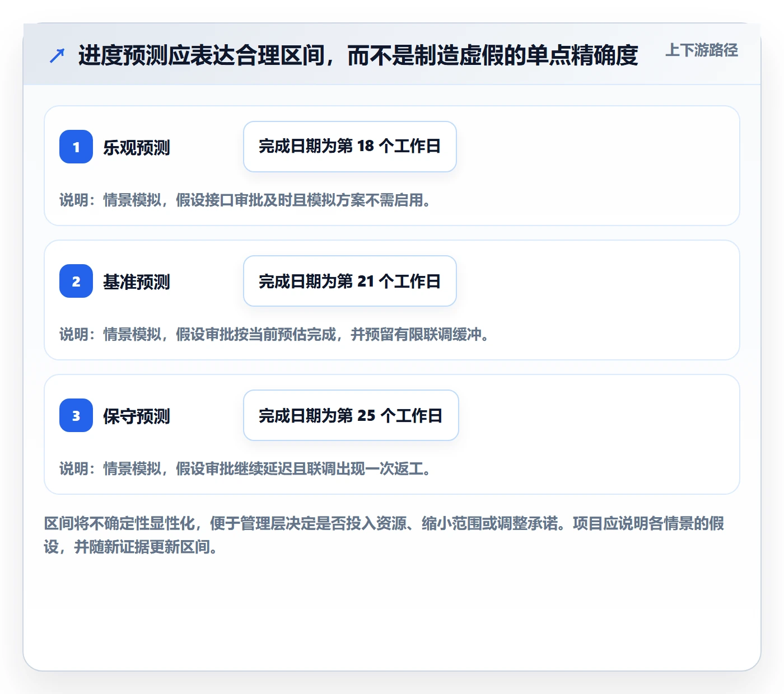Click the summary paragraph starting 区间将不确定性显性化
This screenshot has height=694, width=784.
pyautogui.click(x=384, y=535)
